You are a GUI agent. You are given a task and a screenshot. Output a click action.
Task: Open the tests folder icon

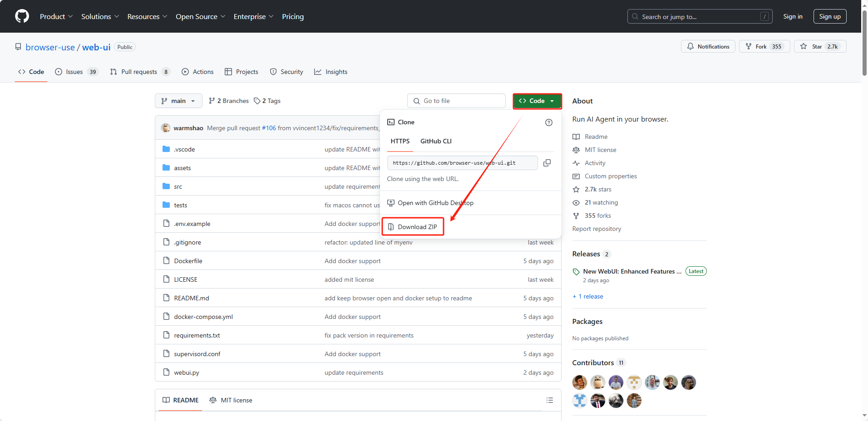[166, 205]
